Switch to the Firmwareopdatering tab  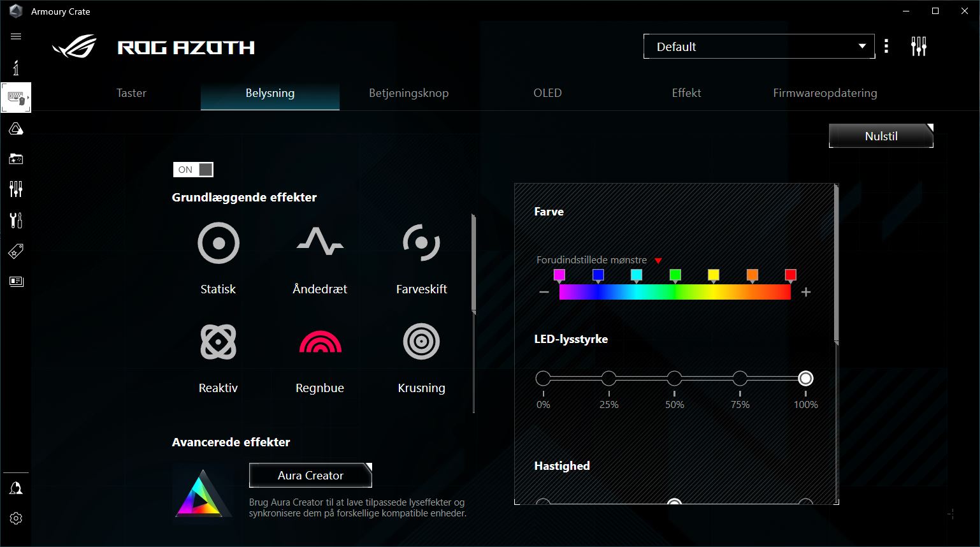tap(825, 93)
